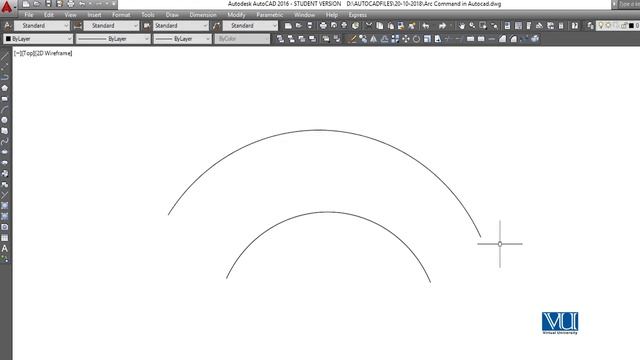Click the 2D Wireframe visual style label
Viewport: 640px width, 360px height.
point(54,53)
